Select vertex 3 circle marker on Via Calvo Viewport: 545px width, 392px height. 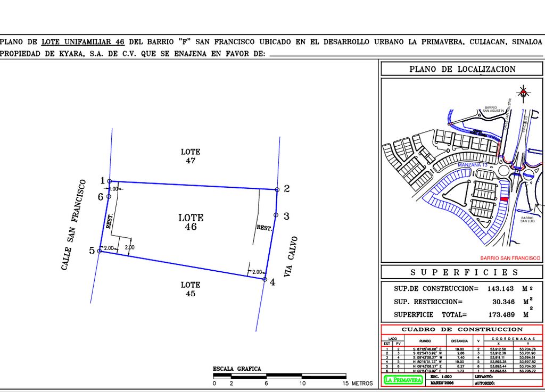point(276,215)
